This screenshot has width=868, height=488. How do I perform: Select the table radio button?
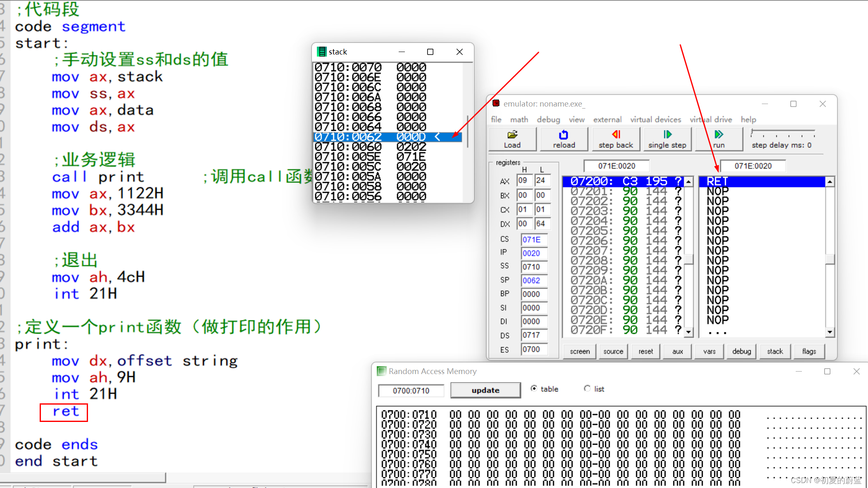click(x=534, y=389)
